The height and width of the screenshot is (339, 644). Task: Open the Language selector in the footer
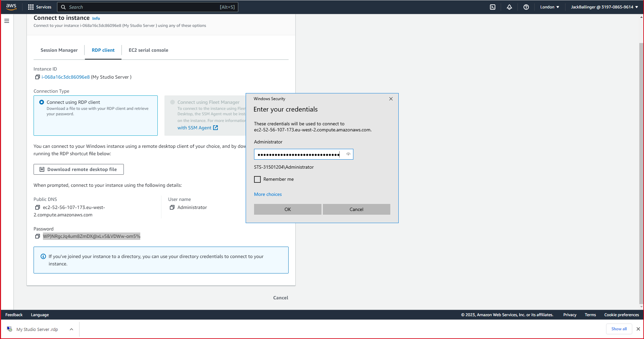pos(40,315)
